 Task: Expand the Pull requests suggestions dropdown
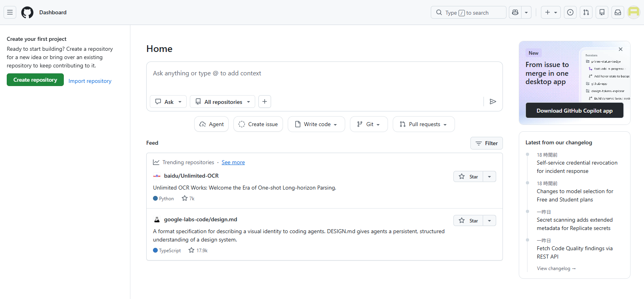point(424,124)
